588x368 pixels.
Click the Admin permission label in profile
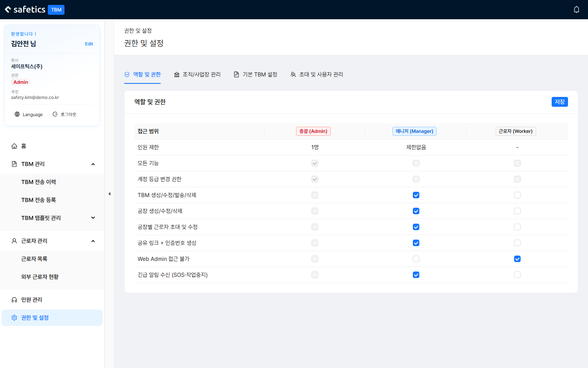[x=21, y=82]
